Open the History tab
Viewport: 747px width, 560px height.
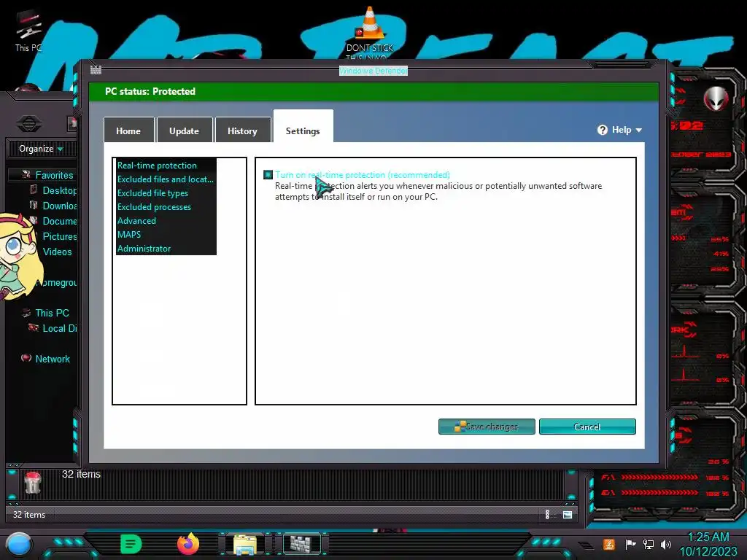242,131
